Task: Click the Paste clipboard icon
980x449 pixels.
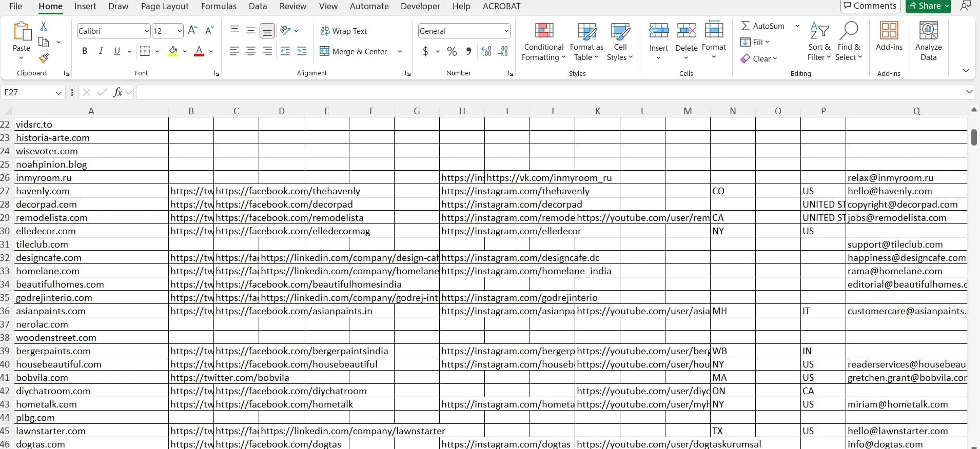Action: click(x=22, y=31)
